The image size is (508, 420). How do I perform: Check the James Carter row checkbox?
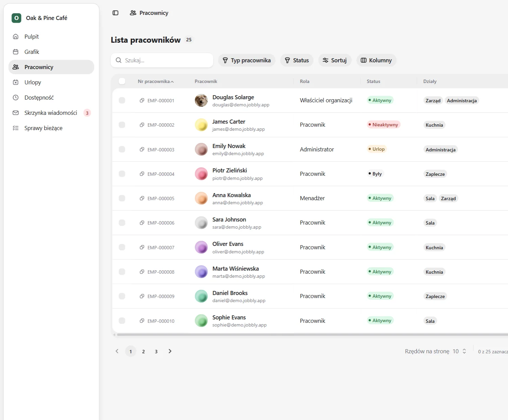point(122,125)
